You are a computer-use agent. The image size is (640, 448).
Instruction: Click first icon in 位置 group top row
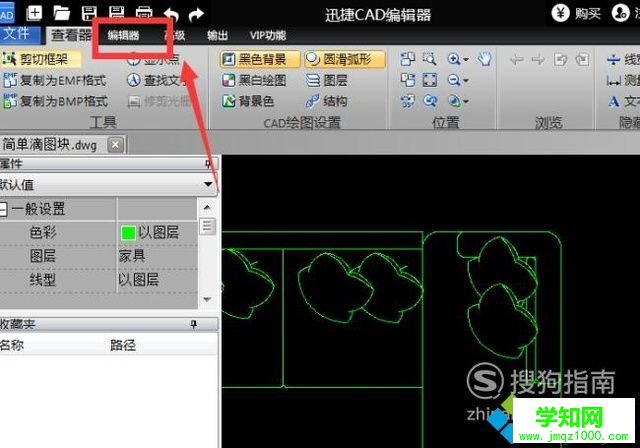pos(407,60)
